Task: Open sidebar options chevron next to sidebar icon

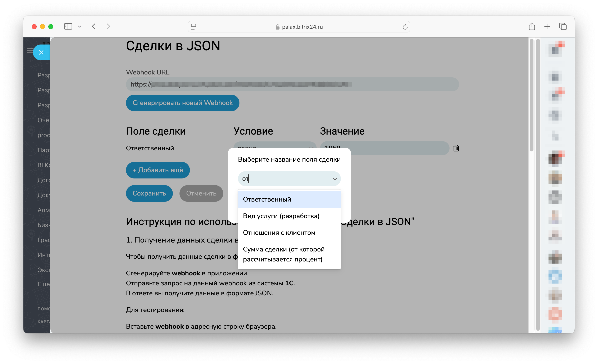Action: pos(79,27)
